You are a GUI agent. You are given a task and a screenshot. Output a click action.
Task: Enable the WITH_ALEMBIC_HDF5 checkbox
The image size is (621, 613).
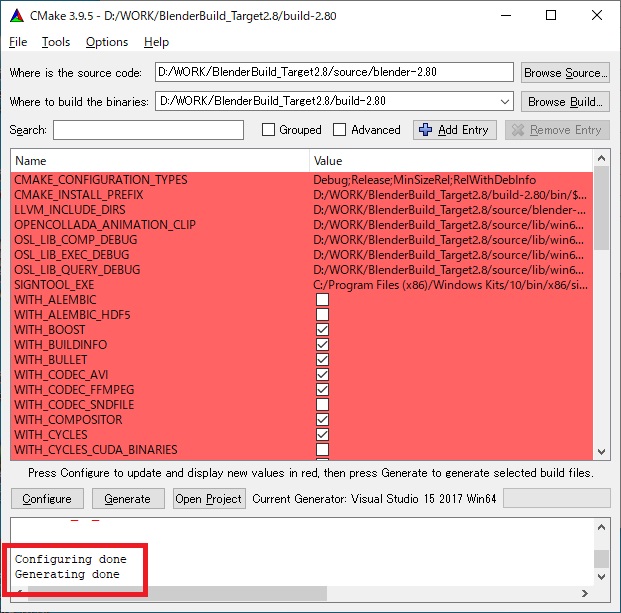pos(322,314)
